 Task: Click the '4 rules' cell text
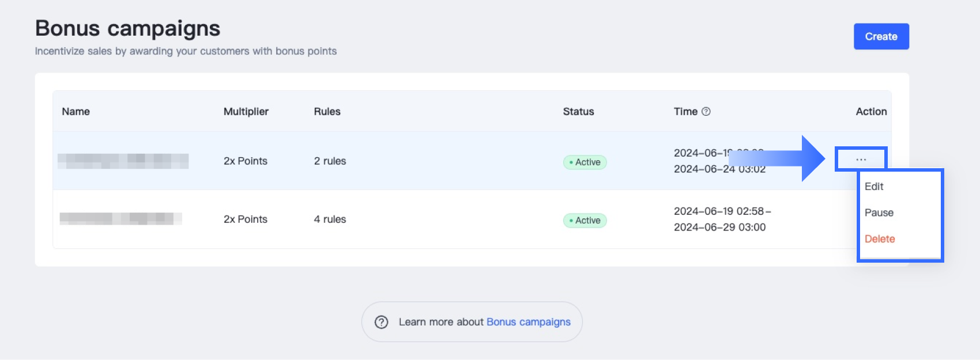click(330, 219)
